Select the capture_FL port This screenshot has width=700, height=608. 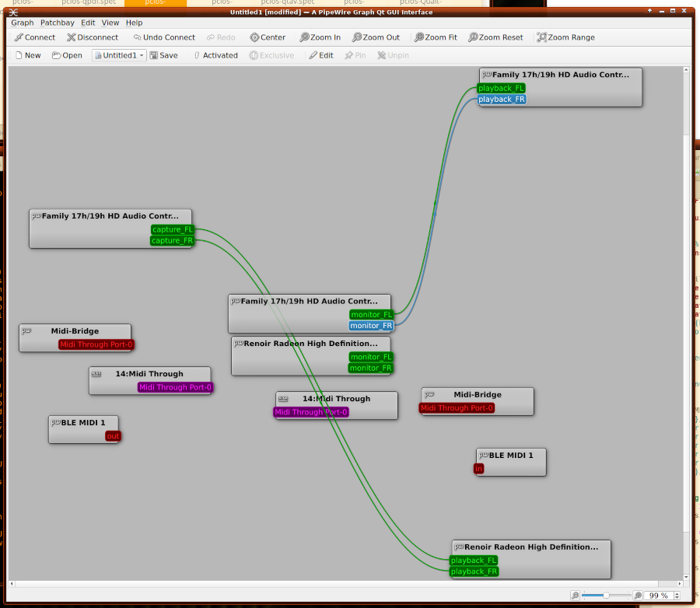(x=172, y=229)
